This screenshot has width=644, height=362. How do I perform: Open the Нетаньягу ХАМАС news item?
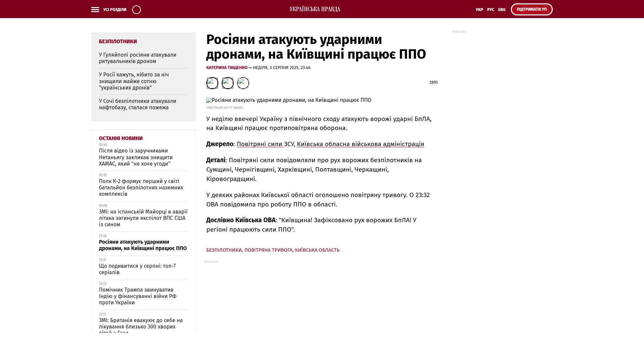pos(136,157)
